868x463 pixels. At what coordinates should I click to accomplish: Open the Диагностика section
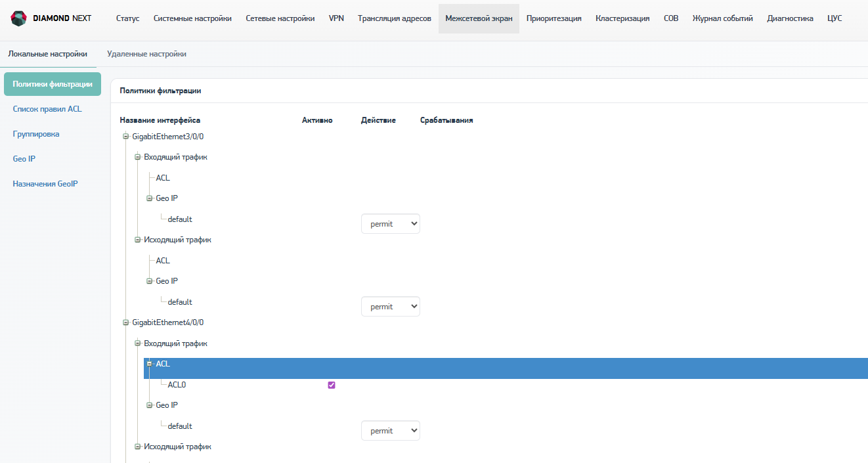pyautogui.click(x=790, y=18)
